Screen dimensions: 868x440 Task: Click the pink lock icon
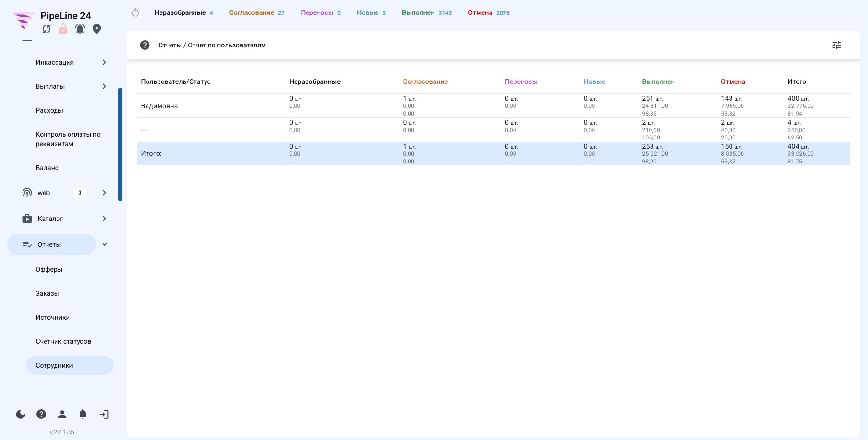[x=63, y=29]
